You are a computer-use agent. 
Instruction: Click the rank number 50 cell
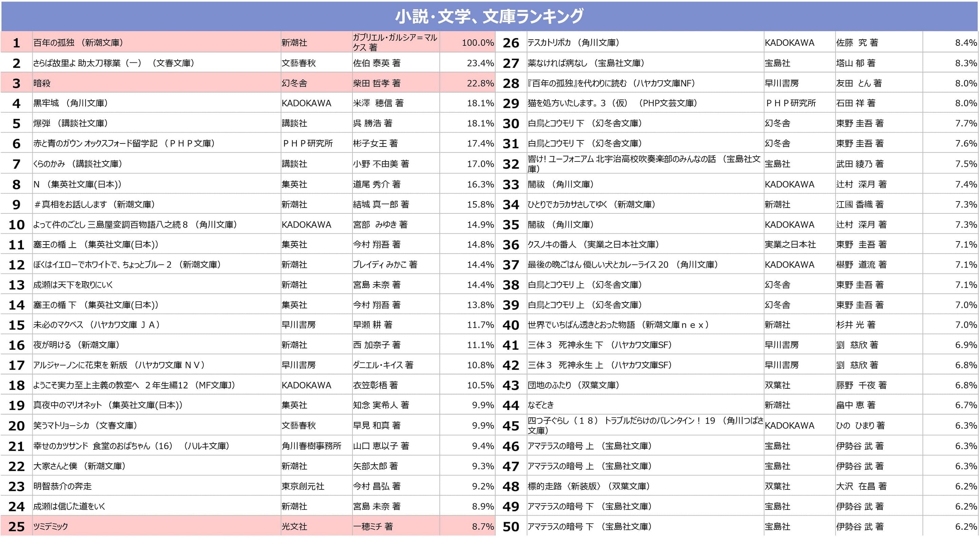click(511, 526)
